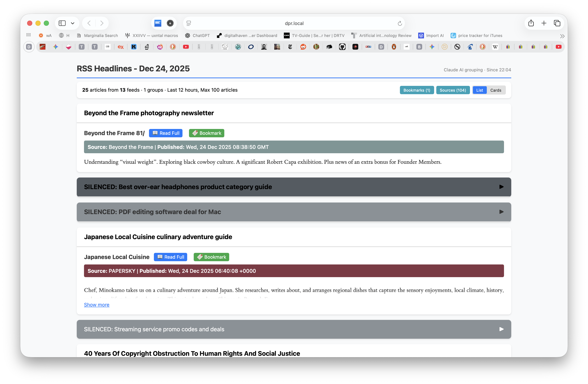Screen dimensions: 588x384
Task: Click Bookmarks (1) button
Action: click(x=417, y=90)
